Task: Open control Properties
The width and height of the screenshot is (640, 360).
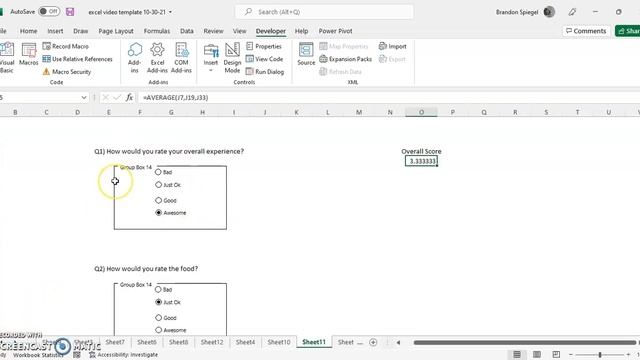Action: pyautogui.click(x=264, y=46)
